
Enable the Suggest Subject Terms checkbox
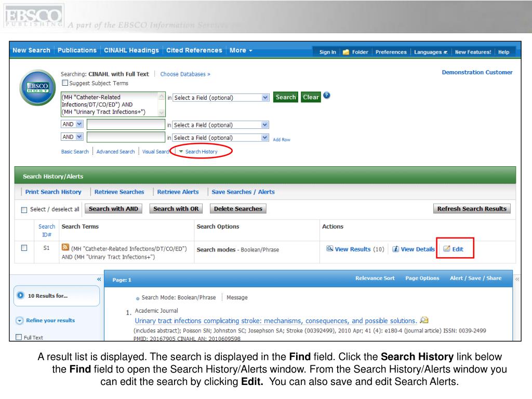pyautogui.click(x=65, y=83)
